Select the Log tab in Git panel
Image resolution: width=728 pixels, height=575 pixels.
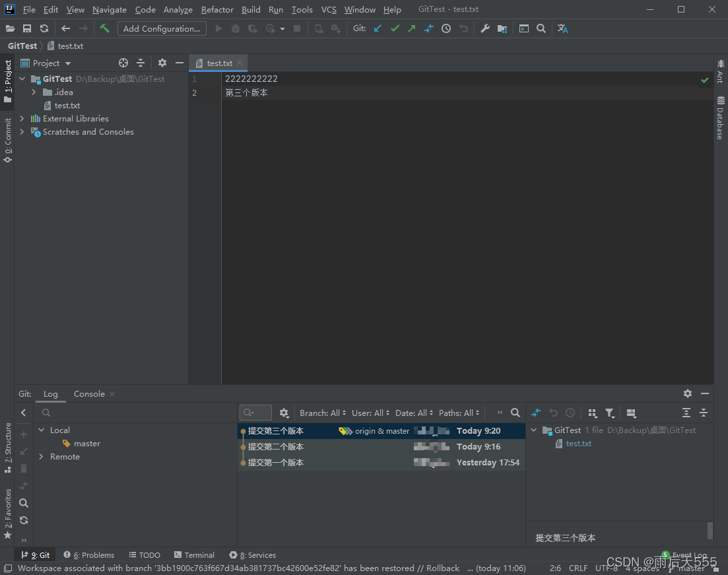coord(51,394)
